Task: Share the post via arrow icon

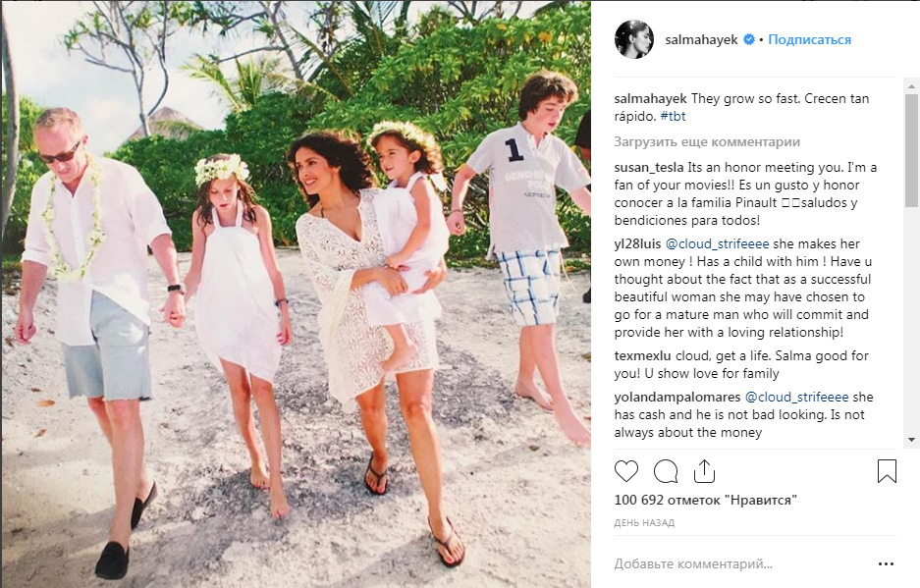Action: (x=703, y=471)
